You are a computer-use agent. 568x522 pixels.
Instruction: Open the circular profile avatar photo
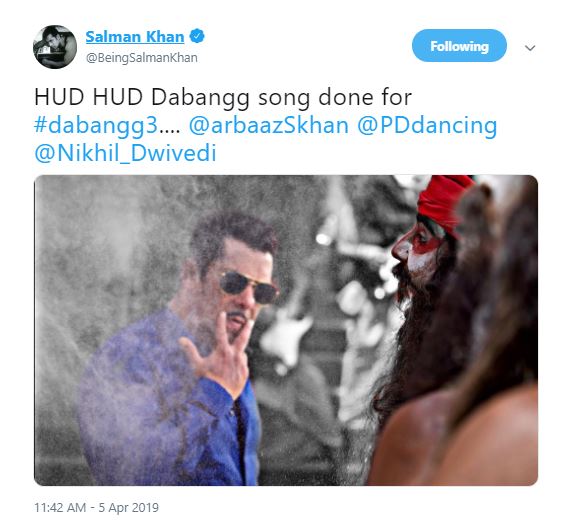(x=55, y=47)
